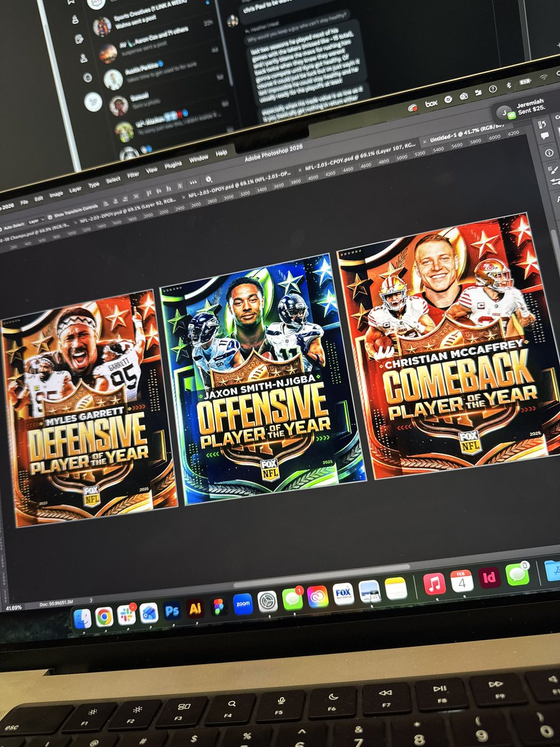Open options bar gear settings icon
The image size is (560, 747).
coord(208,179)
